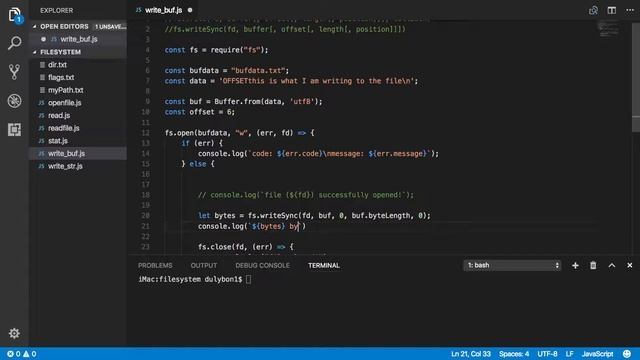The height and width of the screenshot is (360, 640).
Task: Open More Actions ellipsis in editor
Action: point(630,10)
